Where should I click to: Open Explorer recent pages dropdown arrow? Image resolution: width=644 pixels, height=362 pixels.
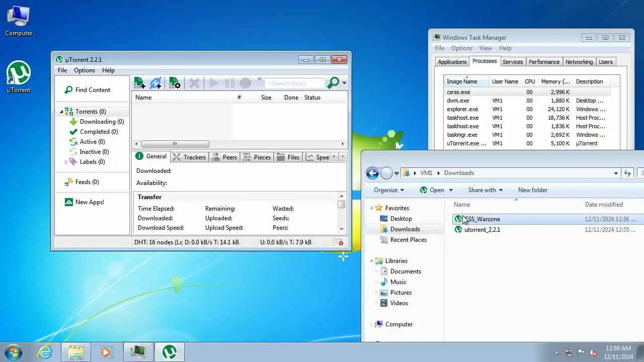(x=396, y=173)
